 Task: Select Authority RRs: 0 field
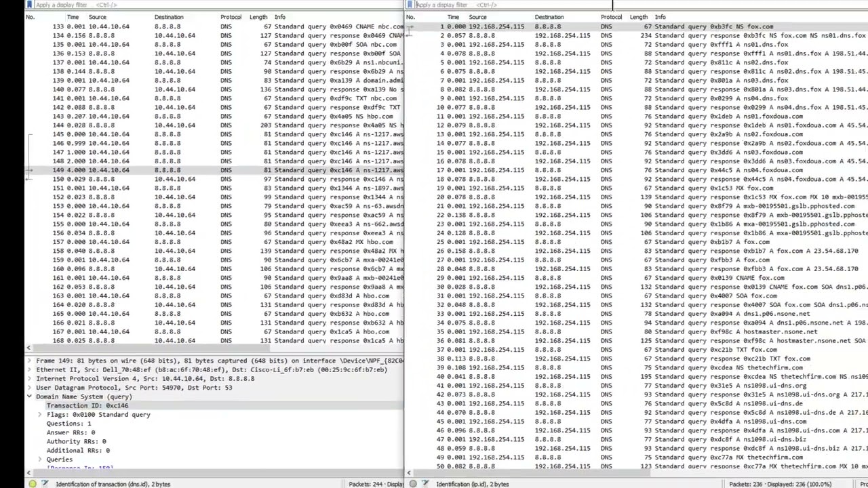[x=76, y=441]
